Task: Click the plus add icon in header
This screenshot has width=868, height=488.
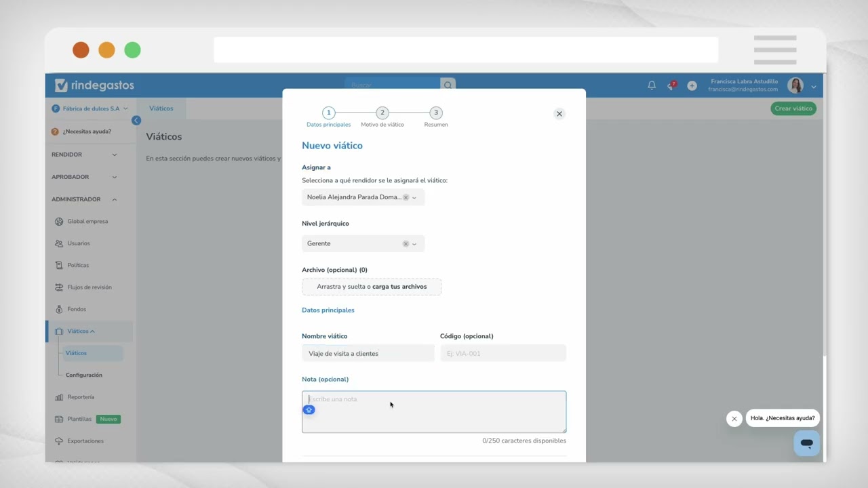Action: 692,85
